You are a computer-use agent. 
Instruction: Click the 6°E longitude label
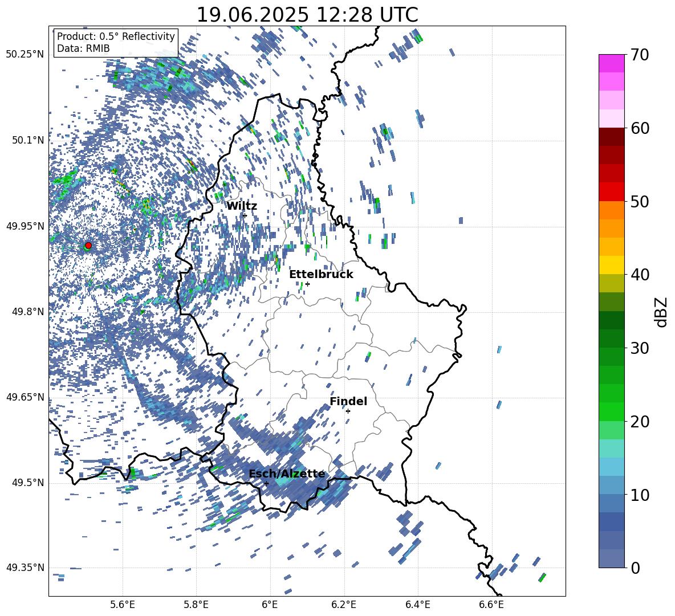pos(270,605)
